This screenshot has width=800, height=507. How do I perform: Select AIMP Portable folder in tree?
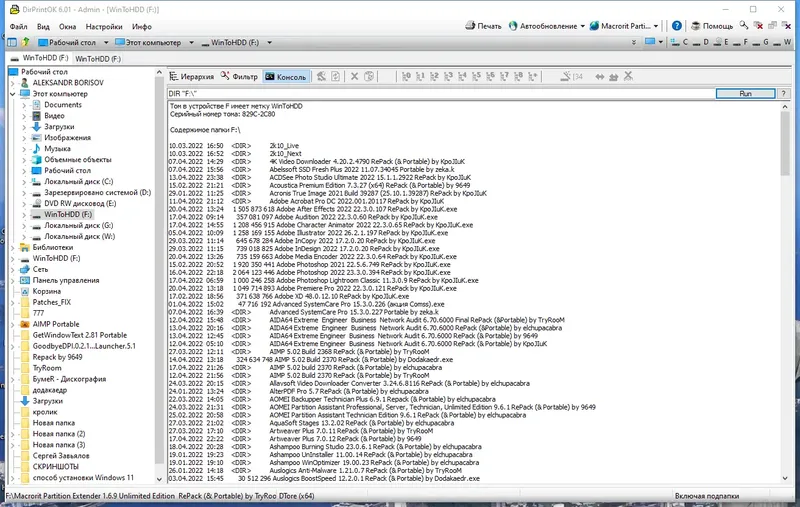(x=56, y=324)
